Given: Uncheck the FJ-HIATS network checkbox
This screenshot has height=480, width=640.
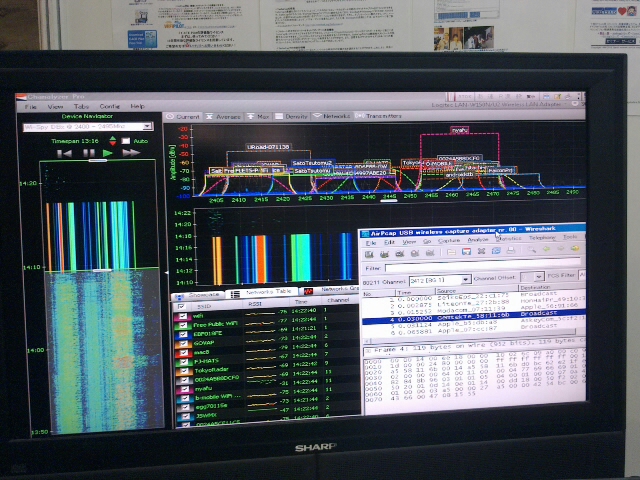Looking at the screenshot, I should point(184,362).
